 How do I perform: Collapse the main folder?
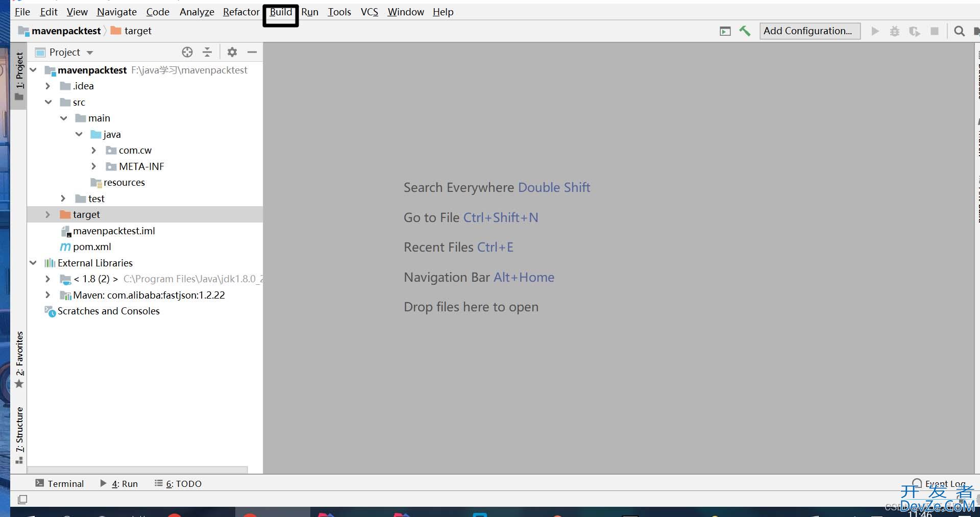[64, 118]
